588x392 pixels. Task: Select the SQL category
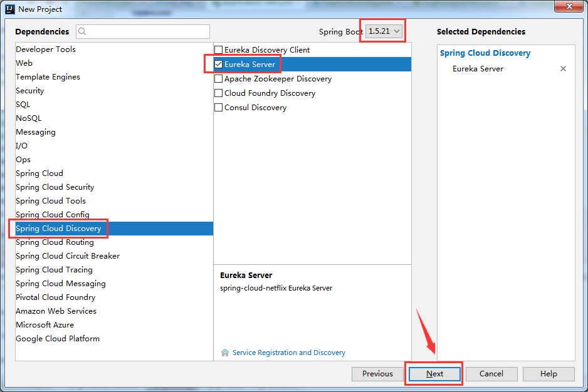pyautogui.click(x=114, y=104)
